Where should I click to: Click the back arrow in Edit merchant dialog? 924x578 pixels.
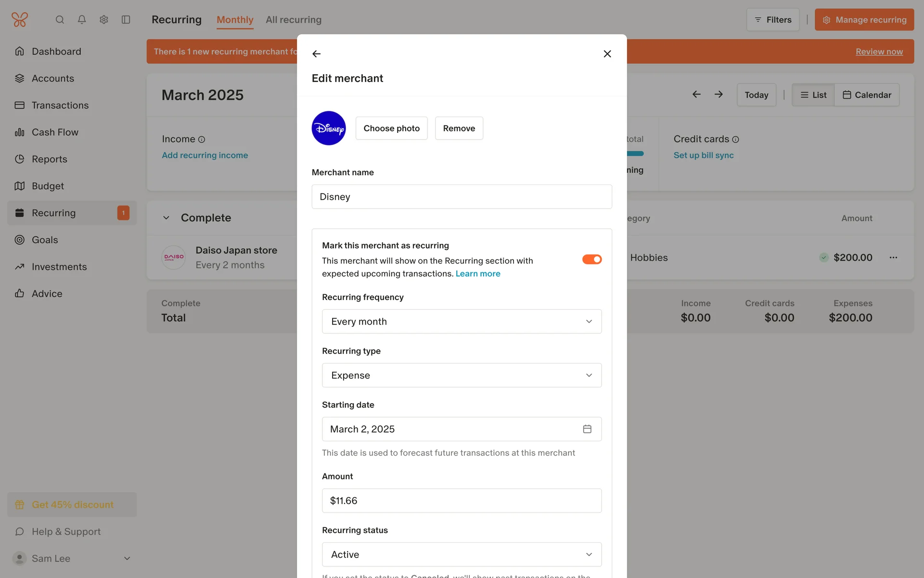point(316,54)
